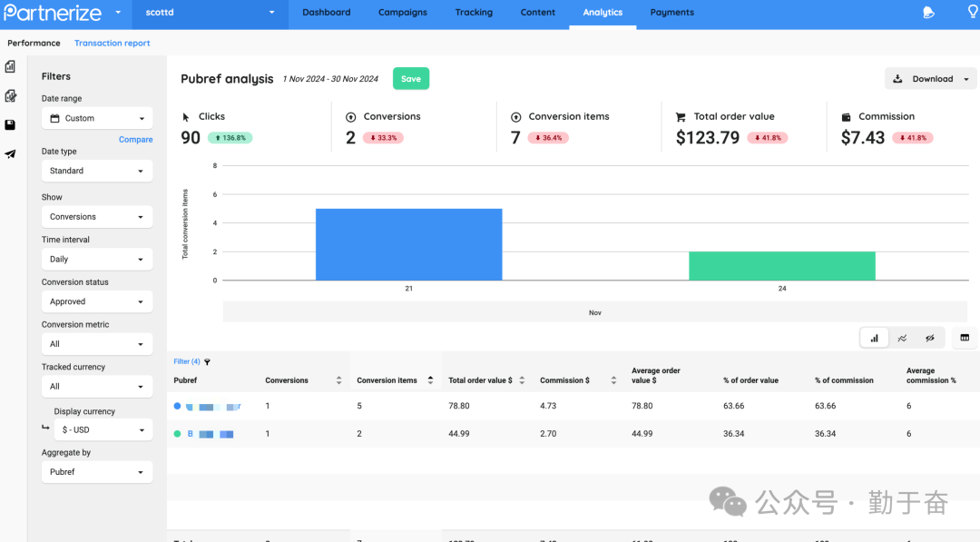Click the Compare link under date range

[x=135, y=140]
